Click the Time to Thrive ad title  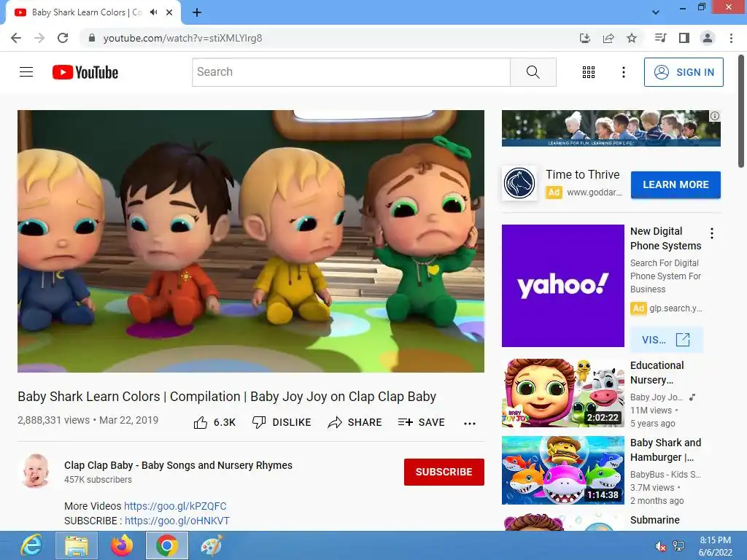(x=583, y=174)
